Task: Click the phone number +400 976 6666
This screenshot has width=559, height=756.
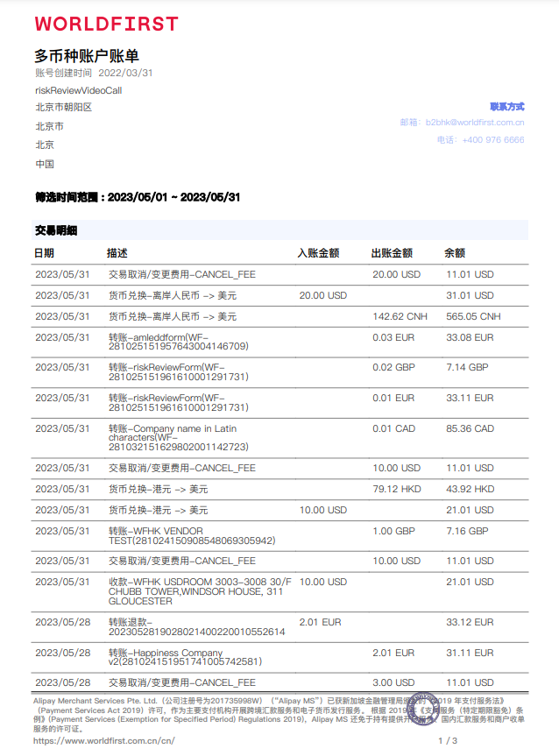Action: coord(493,140)
